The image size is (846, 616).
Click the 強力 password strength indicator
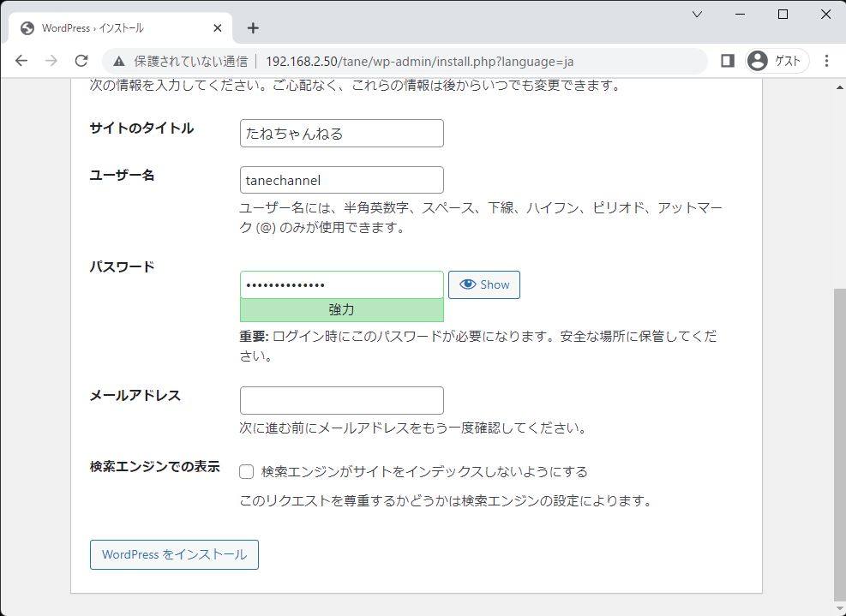click(341, 310)
